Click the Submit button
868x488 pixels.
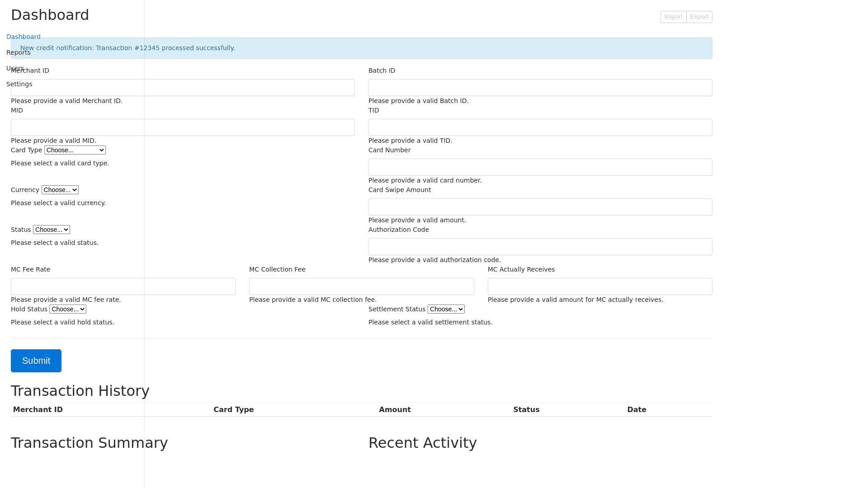(36, 361)
